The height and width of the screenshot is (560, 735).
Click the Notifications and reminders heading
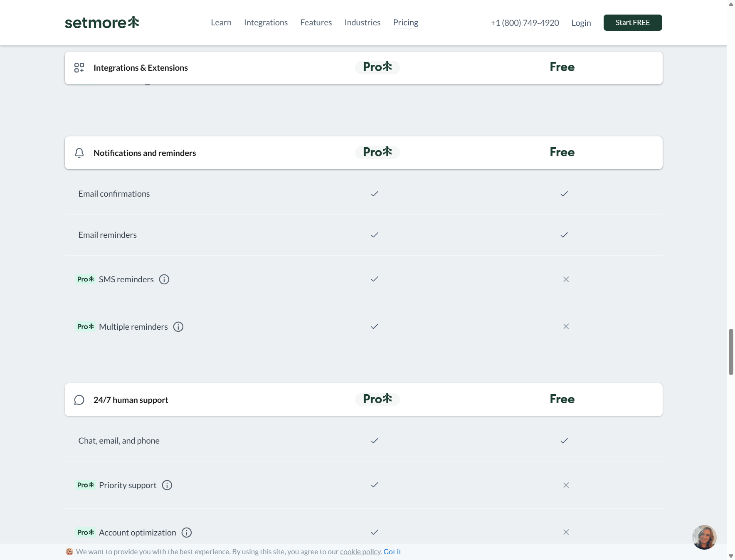pos(145,153)
